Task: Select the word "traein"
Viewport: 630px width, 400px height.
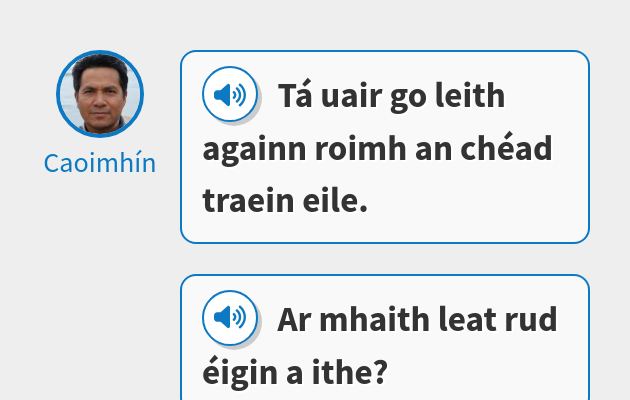Action: 248,200
